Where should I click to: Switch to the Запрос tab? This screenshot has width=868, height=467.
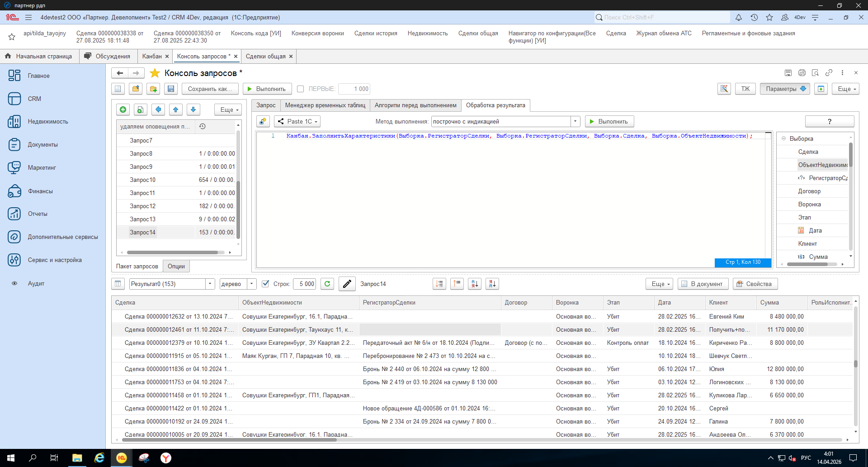tap(266, 105)
